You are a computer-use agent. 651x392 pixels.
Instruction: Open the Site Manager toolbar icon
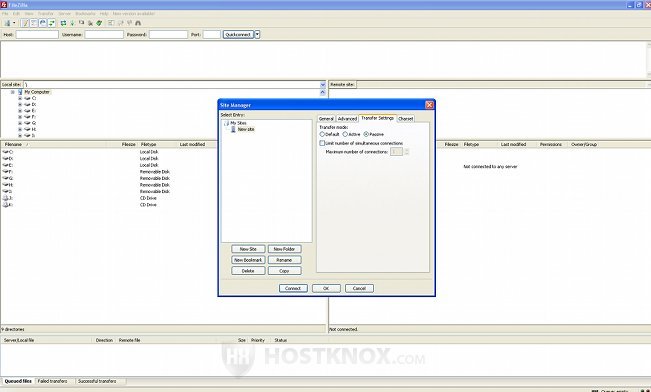[7, 23]
